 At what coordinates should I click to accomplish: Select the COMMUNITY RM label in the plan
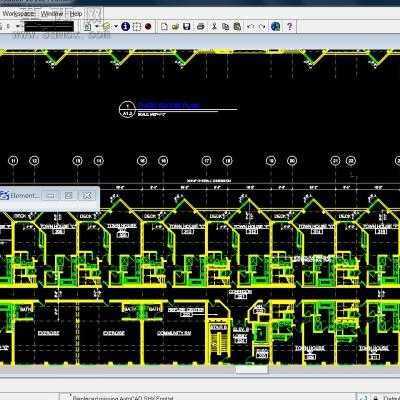coord(174,333)
